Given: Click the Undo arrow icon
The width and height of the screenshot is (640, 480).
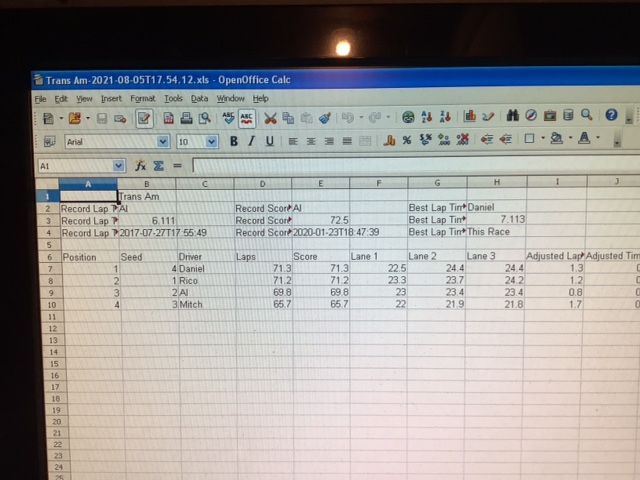Looking at the screenshot, I should tap(348, 118).
